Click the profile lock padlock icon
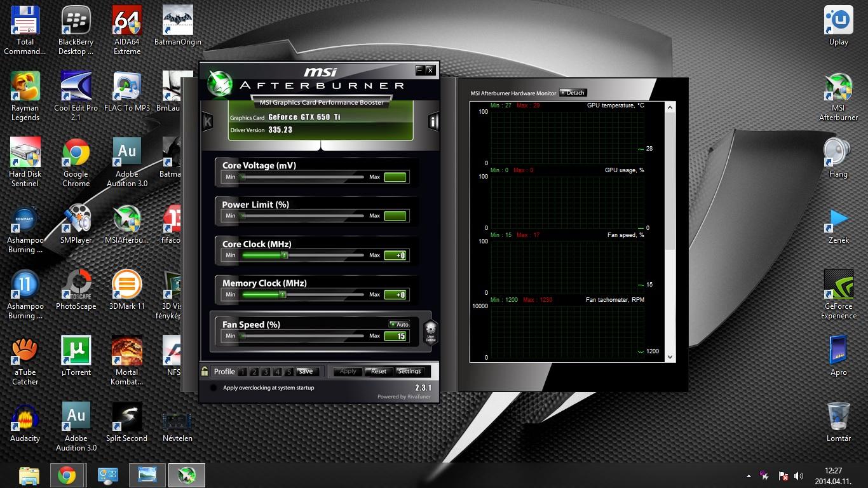The image size is (868, 488). (x=205, y=371)
